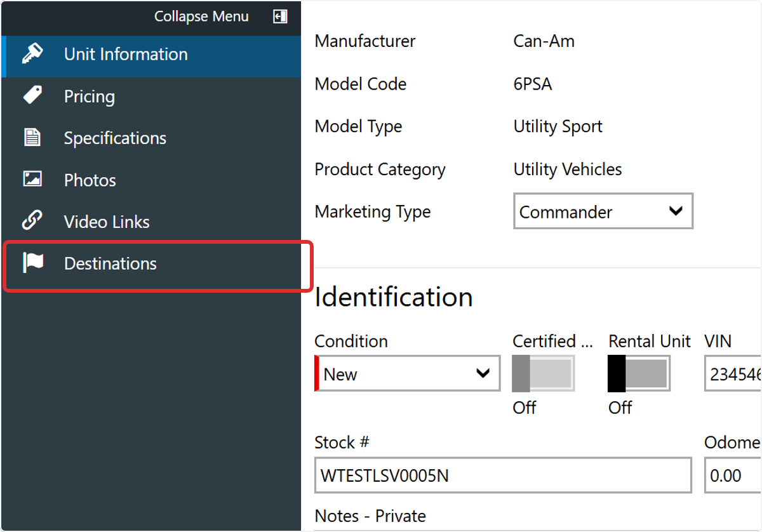Image resolution: width=762 pixels, height=532 pixels.
Task: Toggle the Certified switch on
Action: [x=544, y=373]
